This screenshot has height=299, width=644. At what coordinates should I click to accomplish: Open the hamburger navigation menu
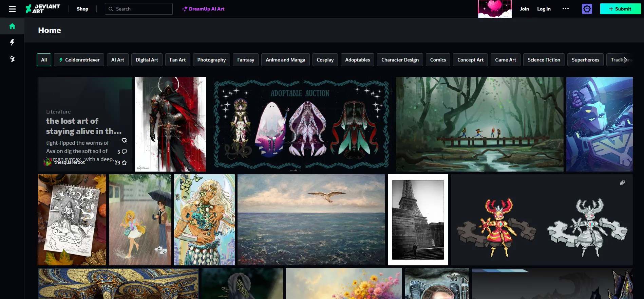point(12,9)
